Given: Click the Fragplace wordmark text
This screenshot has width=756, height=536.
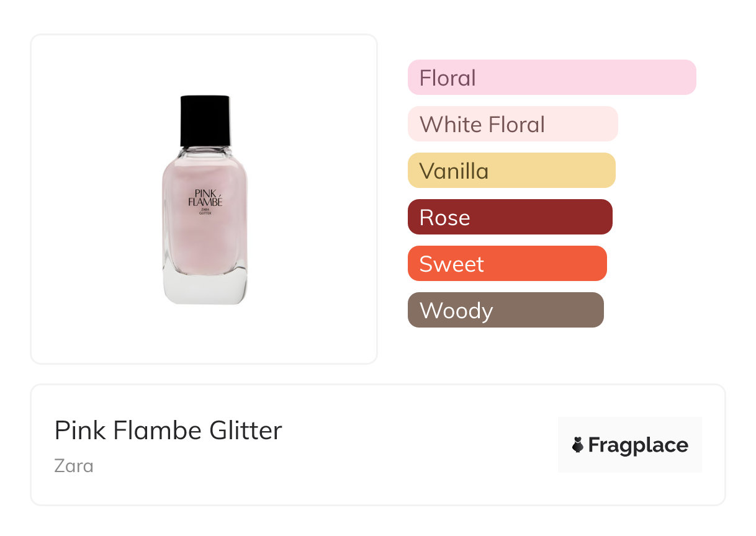Looking at the screenshot, I should point(638,445).
